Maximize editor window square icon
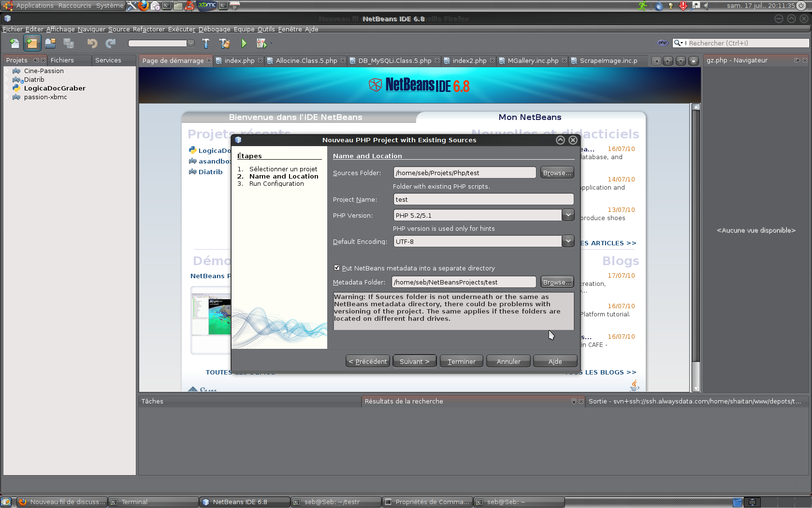This screenshot has height=508, width=812. (x=694, y=61)
